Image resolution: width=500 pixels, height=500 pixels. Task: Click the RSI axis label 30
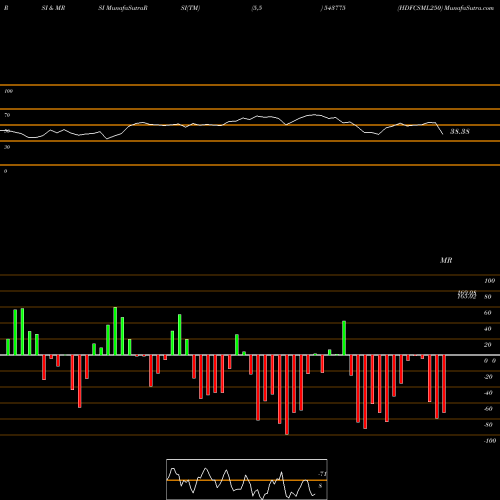(x=7, y=147)
